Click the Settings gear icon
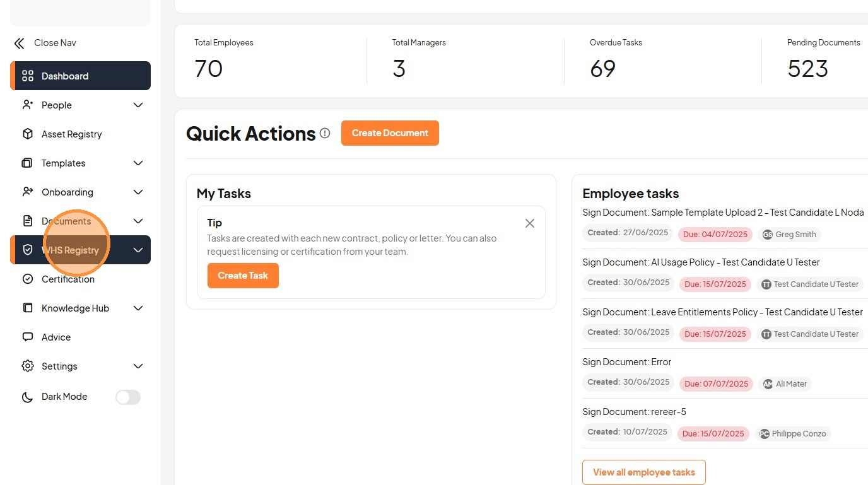 click(x=28, y=366)
